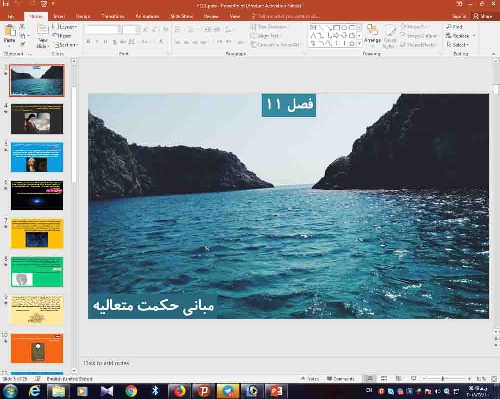Open the Shape Fill dropdown
The width and height of the screenshot is (500, 399).
pyautogui.click(x=415, y=26)
